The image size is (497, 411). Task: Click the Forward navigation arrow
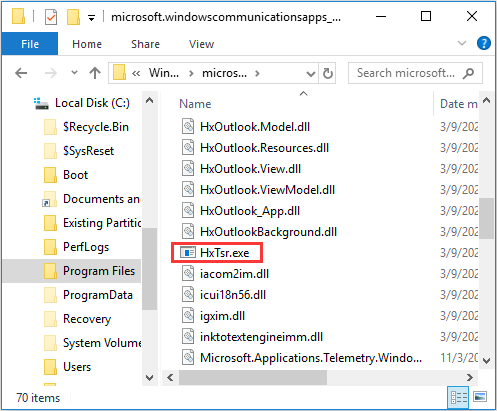[51, 73]
